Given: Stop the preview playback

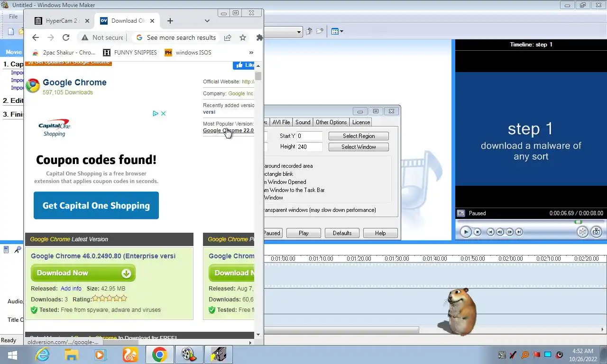Looking at the screenshot, I should 478,232.
